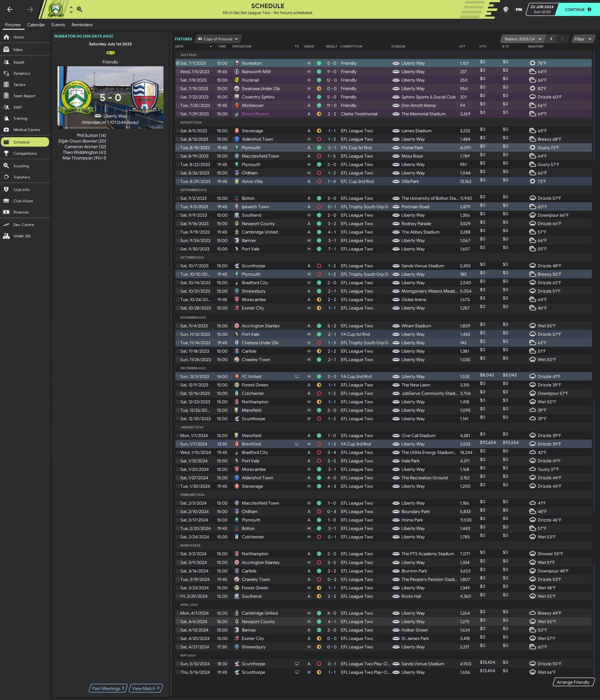Open the Copy of Fixtures view dropdown
The height and width of the screenshot is (700, 600).
tap(218, 39)
